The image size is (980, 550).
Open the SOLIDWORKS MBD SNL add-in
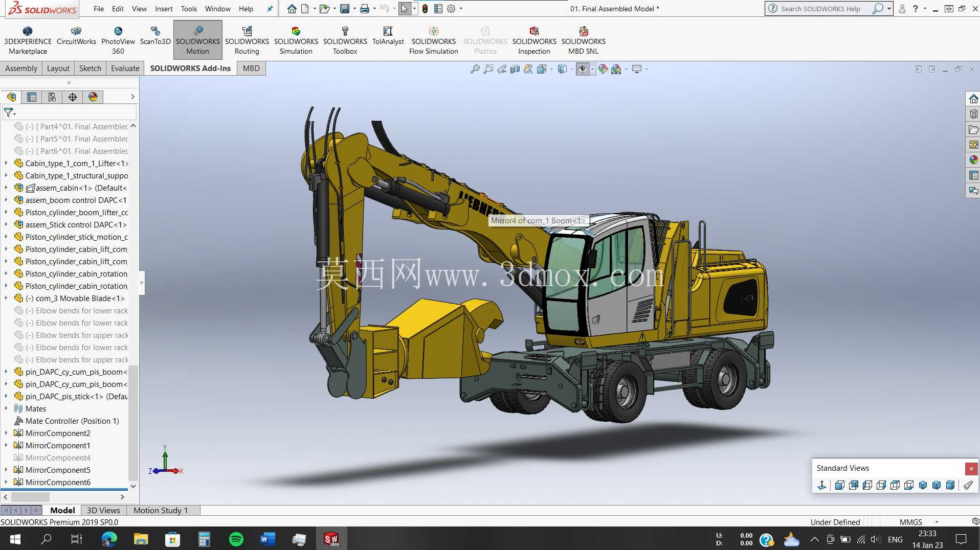[583, 40]
